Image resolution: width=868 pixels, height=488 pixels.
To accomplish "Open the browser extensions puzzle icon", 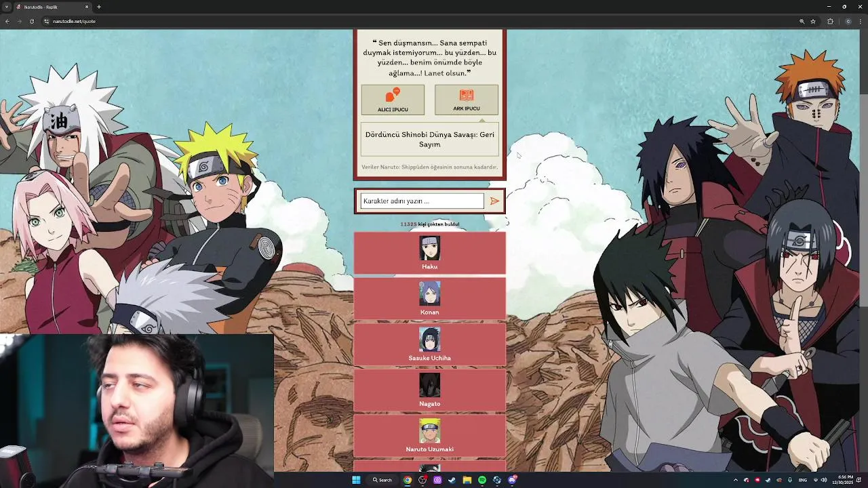I will tap(830, 21).
